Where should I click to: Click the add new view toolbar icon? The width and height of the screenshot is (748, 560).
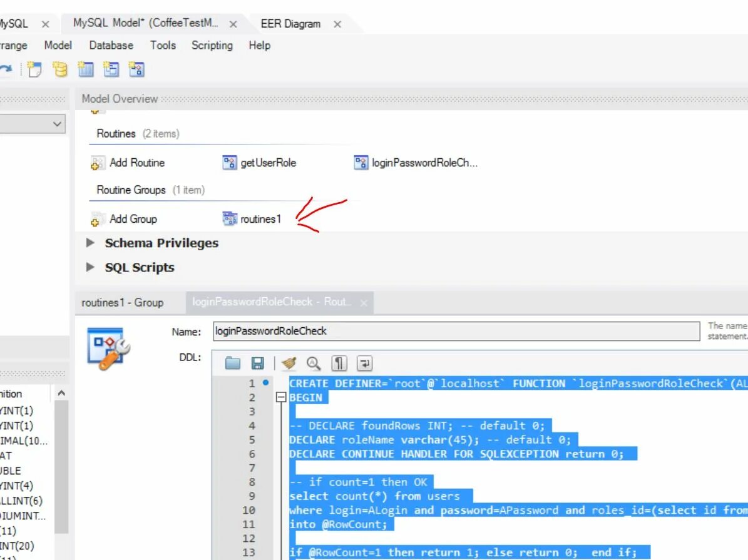point(111,69)
